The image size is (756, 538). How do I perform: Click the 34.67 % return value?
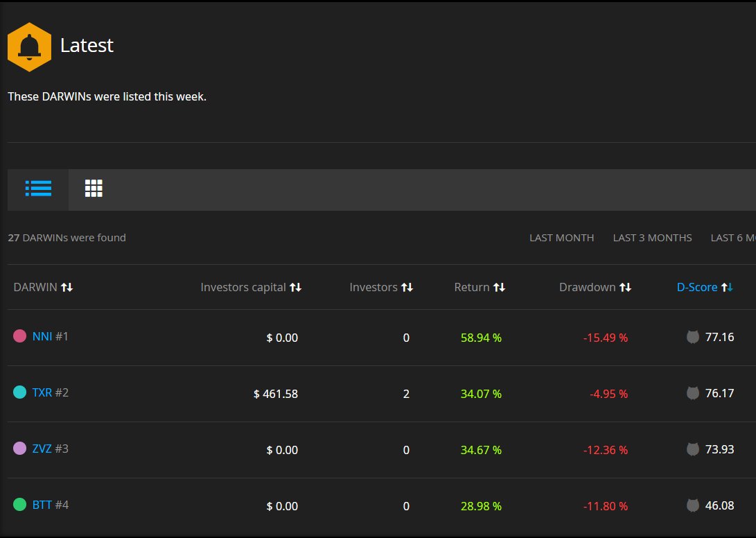[x=481, y=450]
